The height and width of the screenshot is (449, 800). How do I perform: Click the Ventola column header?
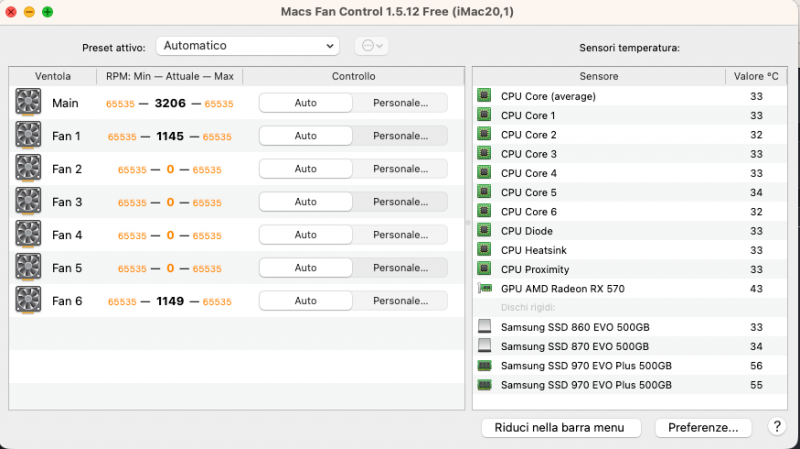point(53,76)
